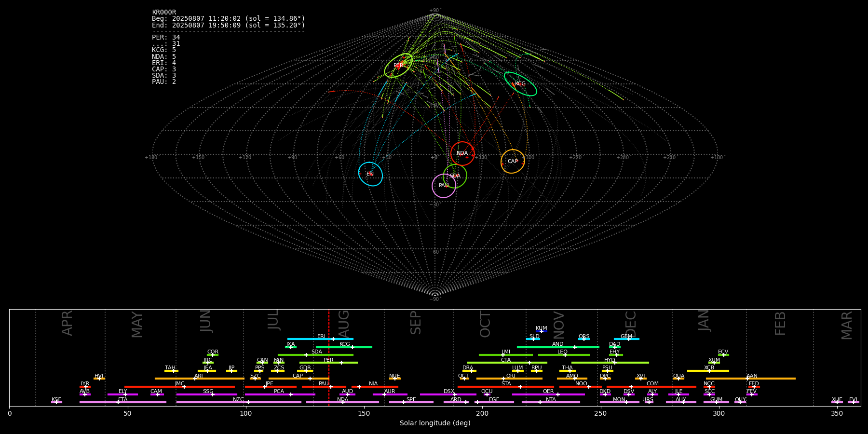868x434 pixels.
Task: Click the SDA activity bar in the timeline
Action: tap(315, 355)
